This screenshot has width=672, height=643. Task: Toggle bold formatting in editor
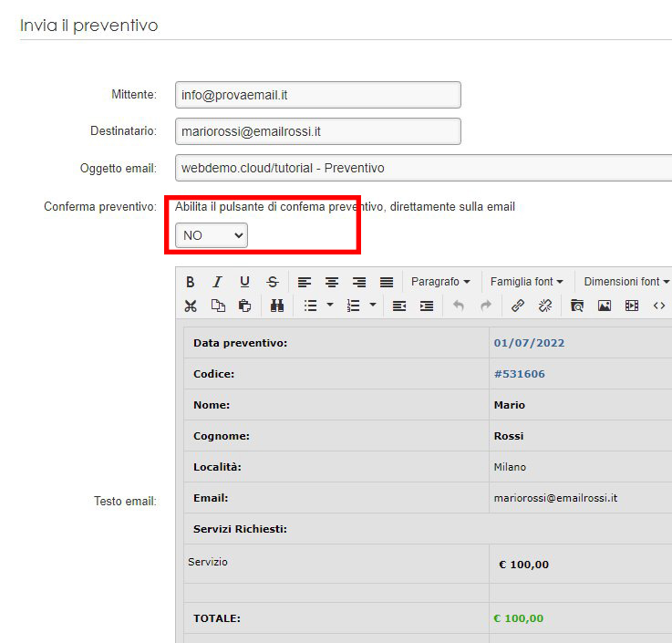(x=191, y=282)
